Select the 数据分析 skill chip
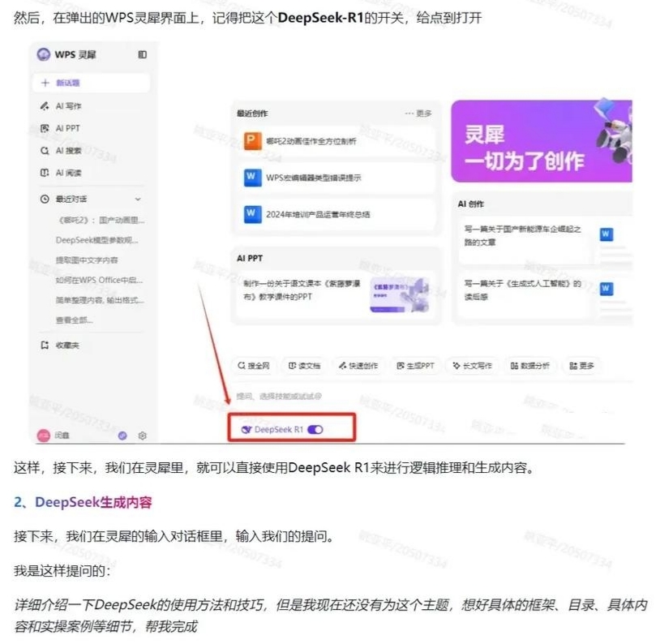Screen dimensions: 660x644 530,366
